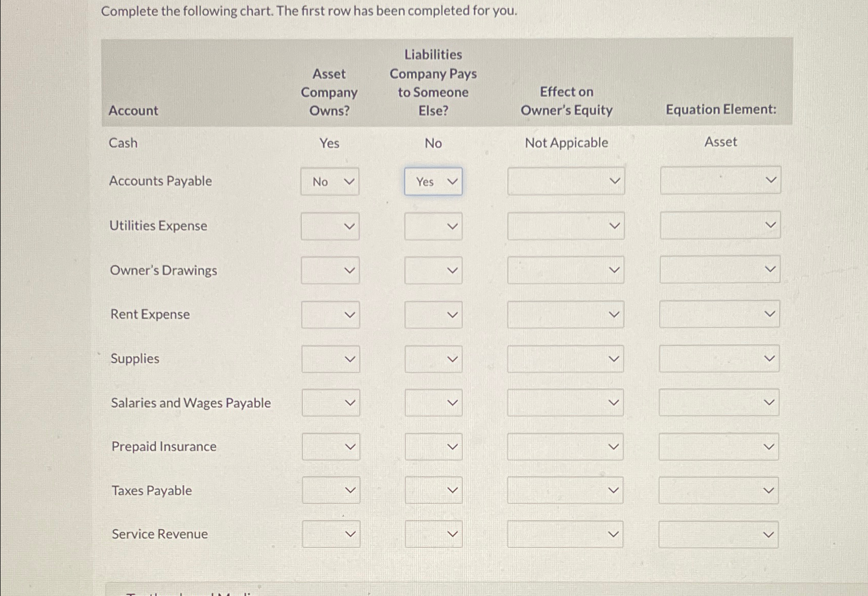Open Rent Expense Asset Company Owns dropdown
The image size is (868, 596).
(x=331, y=315)
